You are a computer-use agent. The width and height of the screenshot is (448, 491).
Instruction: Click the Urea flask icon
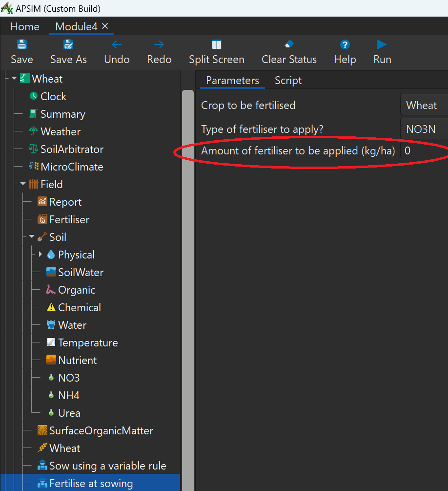pyautogui.click(x=51, y=412)
